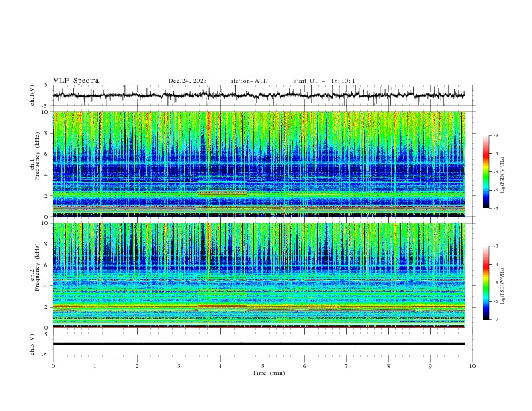Click the ch.1 amplitude waveform trace
This screenshot has width=532, height=411.
[x=259, y=95]
